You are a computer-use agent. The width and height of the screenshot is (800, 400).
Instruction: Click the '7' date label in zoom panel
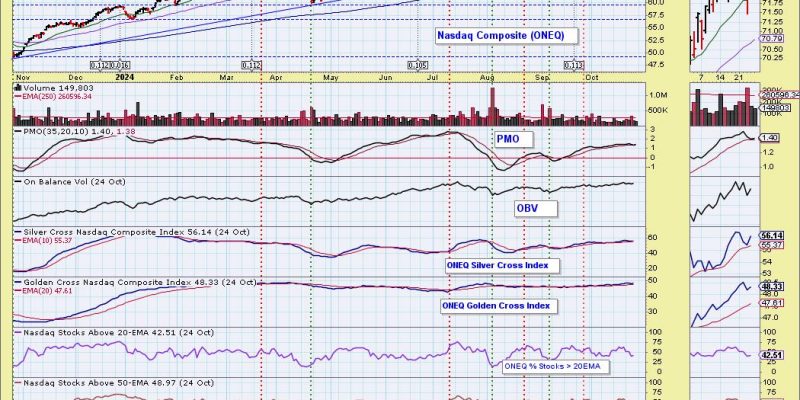[x=702, y=78]
